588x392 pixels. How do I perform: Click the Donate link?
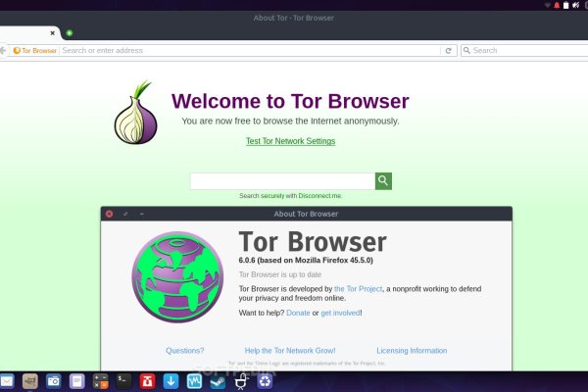(x=298, y=313)
